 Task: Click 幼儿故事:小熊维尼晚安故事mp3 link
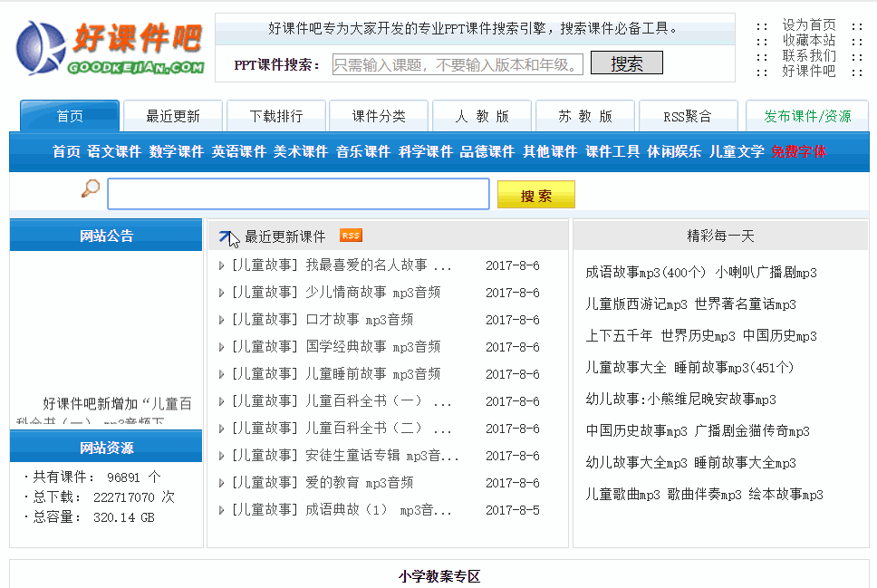click(680, 400)
